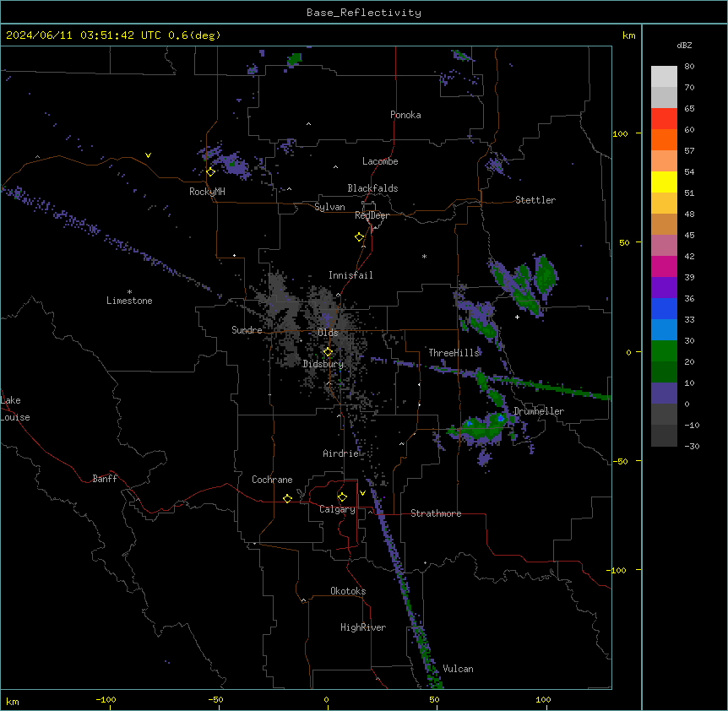The image size is (728, 711).
Task: Click the Banff label
Action: [105, 479]
